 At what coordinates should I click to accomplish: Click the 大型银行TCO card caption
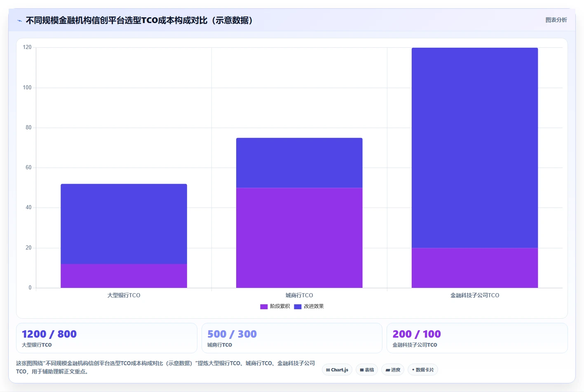(x=37, y=345)
